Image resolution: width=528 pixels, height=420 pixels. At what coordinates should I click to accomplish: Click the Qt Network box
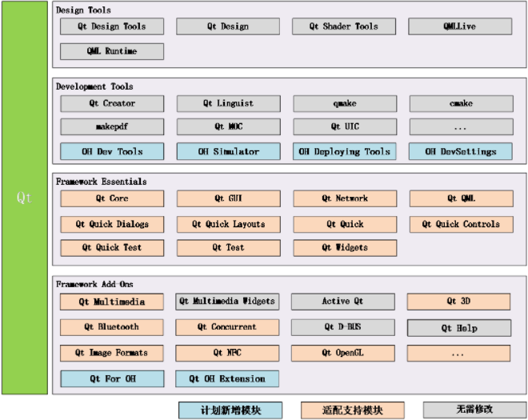point(344,198)
